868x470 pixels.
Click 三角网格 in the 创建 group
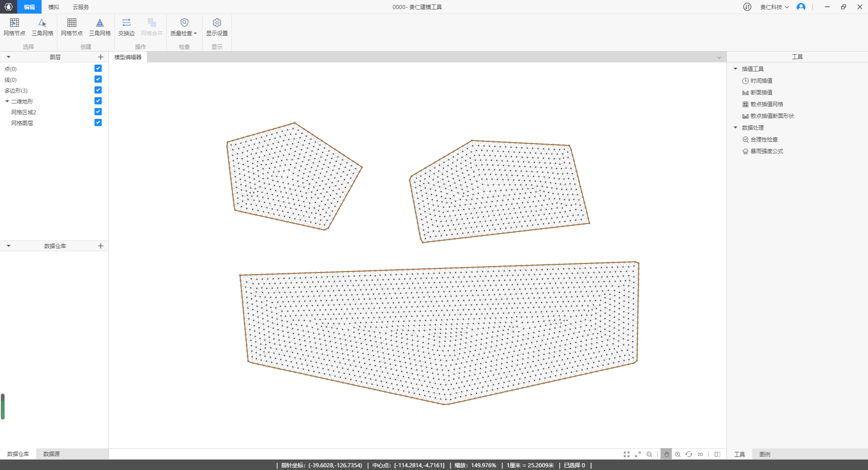[100, 27]
